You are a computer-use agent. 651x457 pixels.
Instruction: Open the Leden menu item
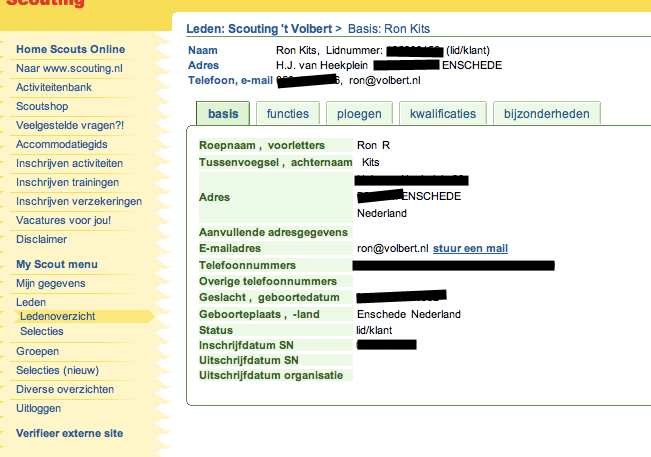(x=31, y=302)
